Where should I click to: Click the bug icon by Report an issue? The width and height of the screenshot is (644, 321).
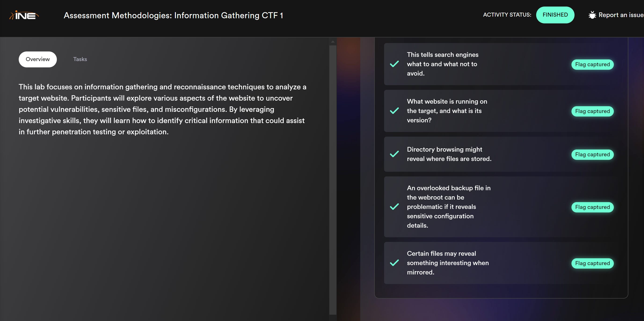point(592,15)
